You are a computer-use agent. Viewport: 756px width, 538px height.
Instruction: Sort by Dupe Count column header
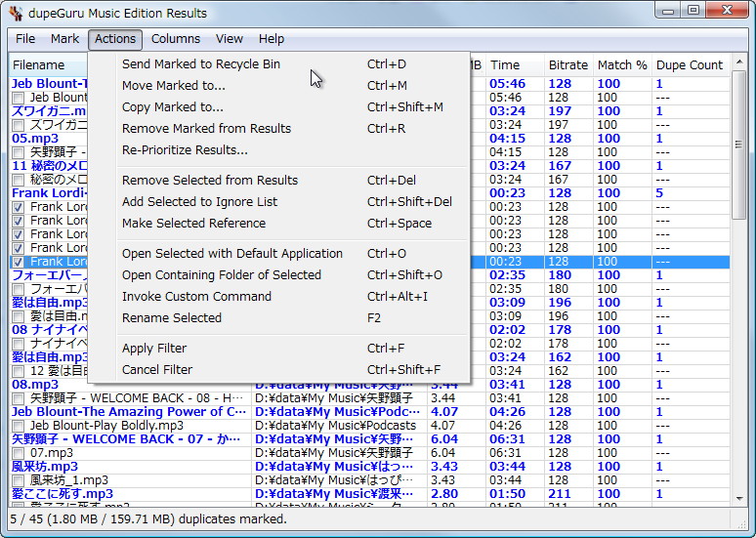click(x=691, y=65)
